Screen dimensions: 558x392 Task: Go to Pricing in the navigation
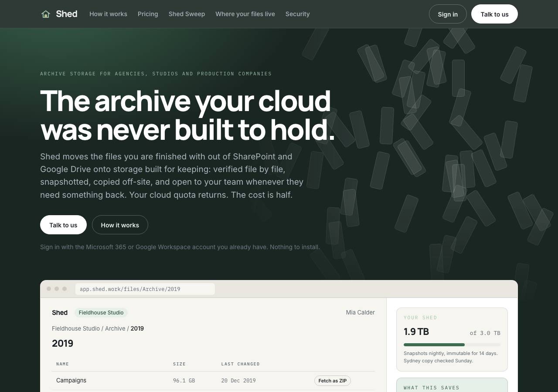(x=148, y=14)
